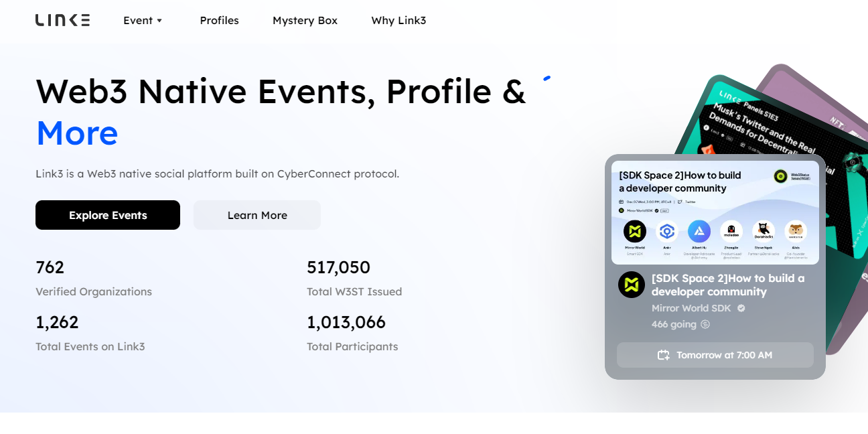
Task: Click the Link3 logo
Action: (x=62, y=20)
